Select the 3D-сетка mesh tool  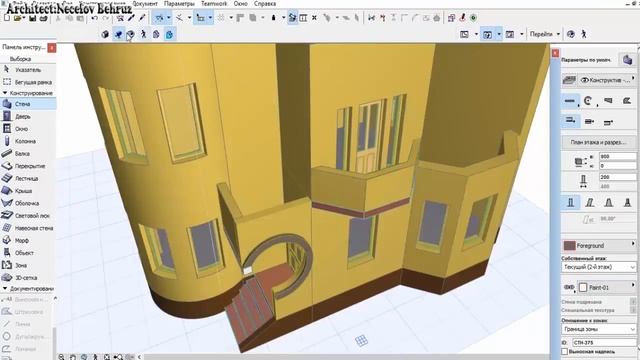(x=28, y=278)
